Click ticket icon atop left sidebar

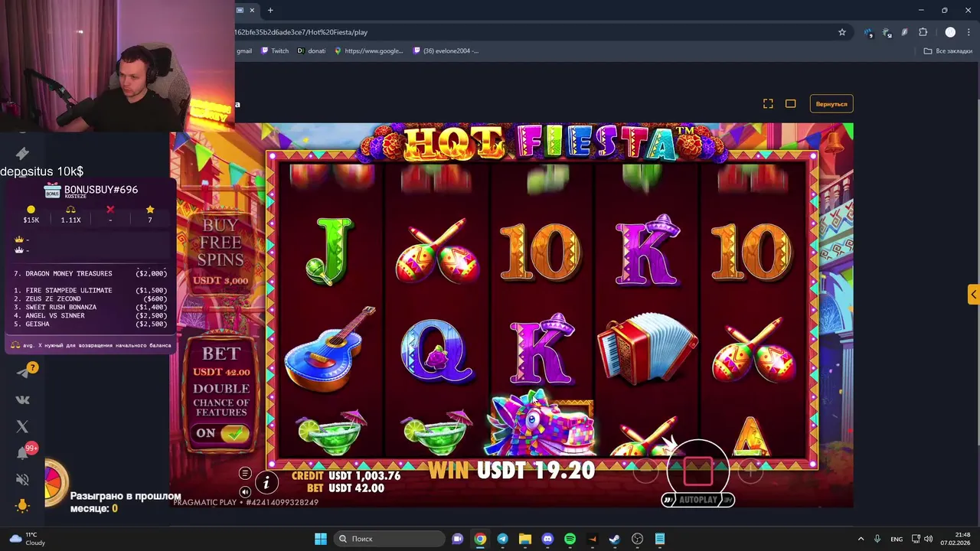pyautogui.click(x=22, y=154)
